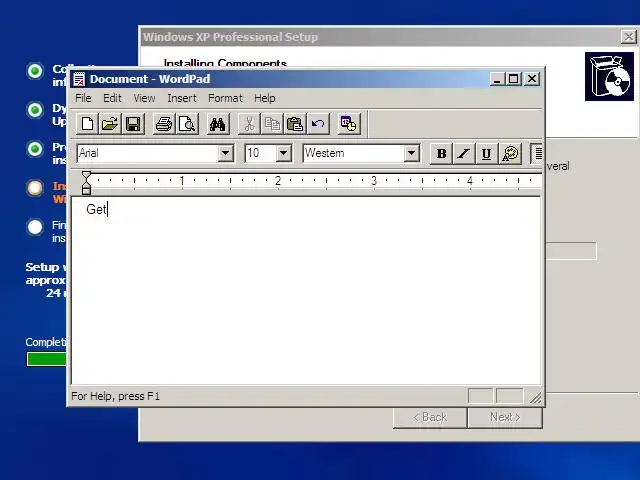Click the Cut scissors icon
The height and width of the screenshot is (480, 640).
click(249, 124)
